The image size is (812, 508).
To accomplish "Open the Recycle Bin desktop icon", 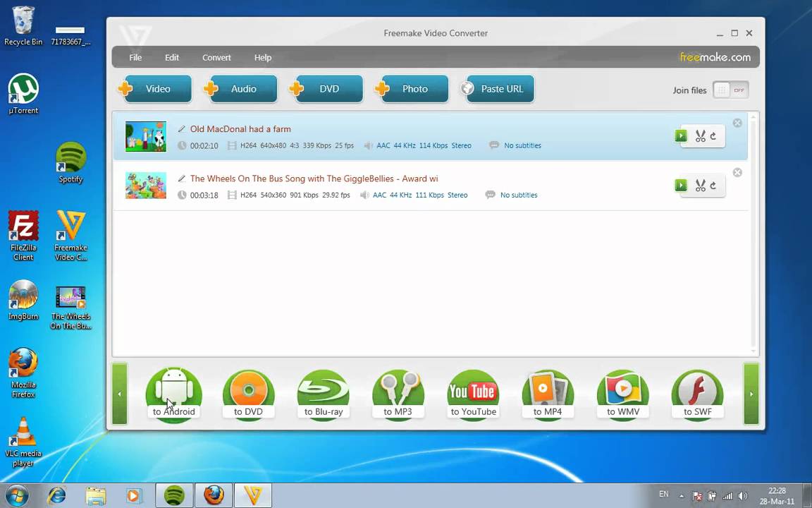I will tap(23, 26).
